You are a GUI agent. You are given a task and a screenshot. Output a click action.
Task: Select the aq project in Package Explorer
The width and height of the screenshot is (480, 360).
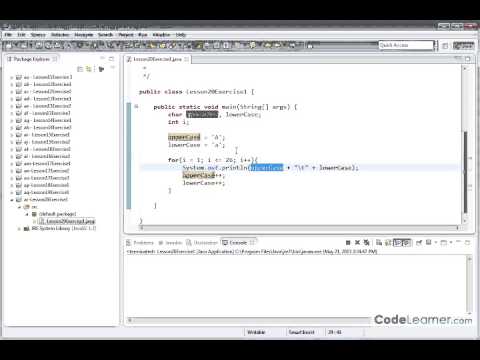pos(43,192)
